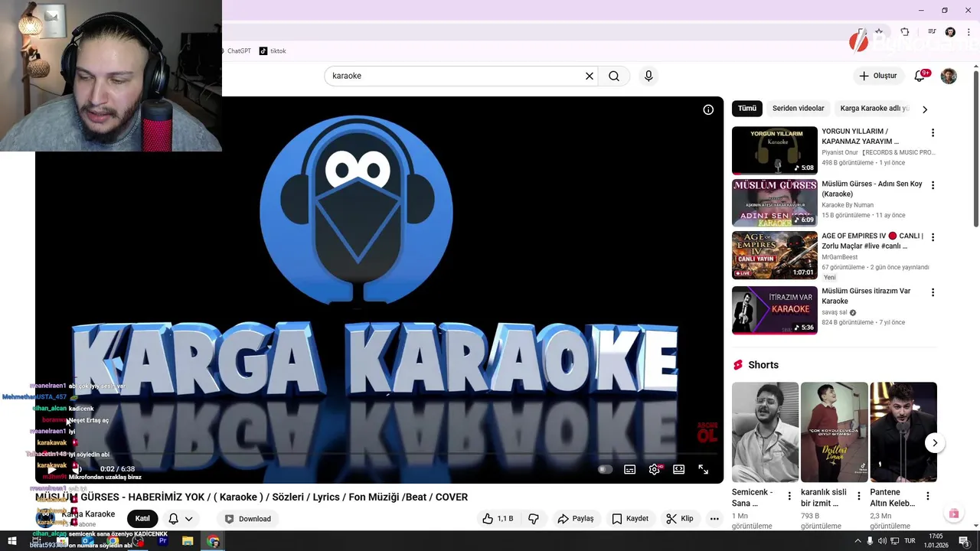Screen dimensions: 980x551
Task: Click active Chrome taskbar icon
Action: coord(213,542)
